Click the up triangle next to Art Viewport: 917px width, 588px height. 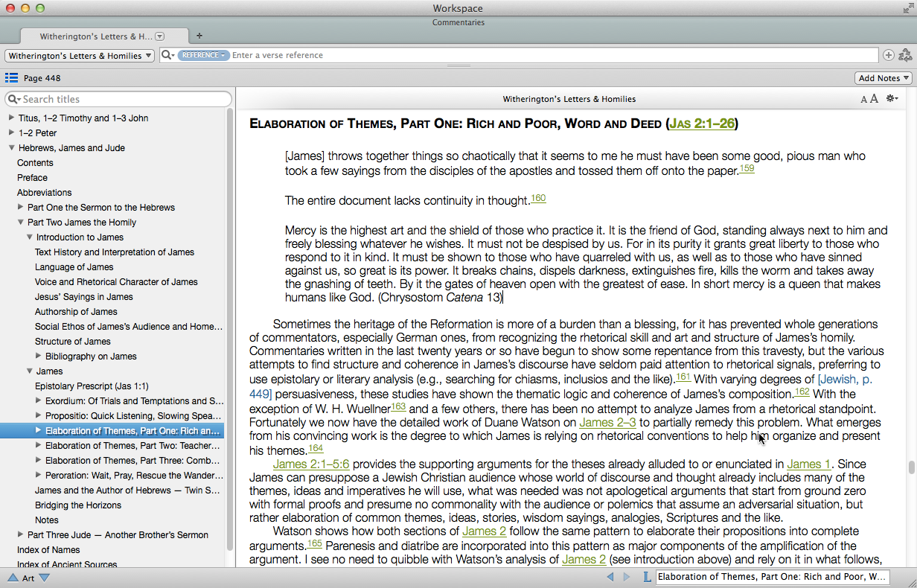[x=13, y=578]
